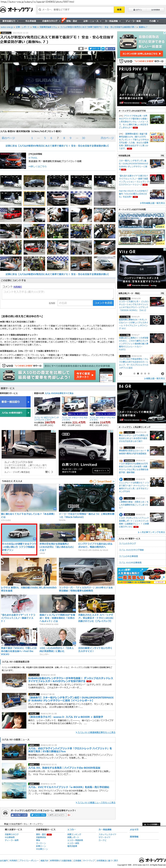Expand 自動車カタログ navigation menu
Viewport: 166px width, 868px height.
click(50, 21)
